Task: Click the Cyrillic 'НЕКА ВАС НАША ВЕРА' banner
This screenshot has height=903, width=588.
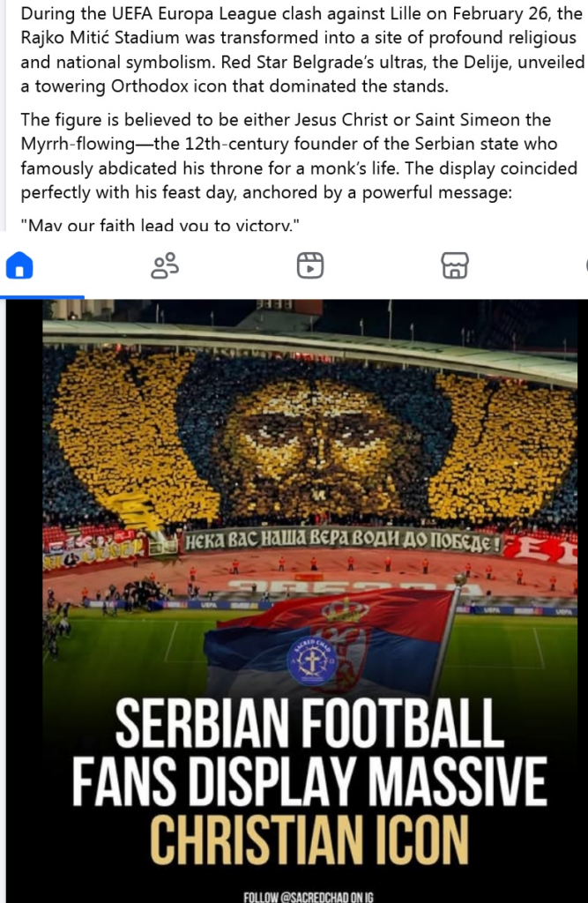Action: click(x=342, y=541)
